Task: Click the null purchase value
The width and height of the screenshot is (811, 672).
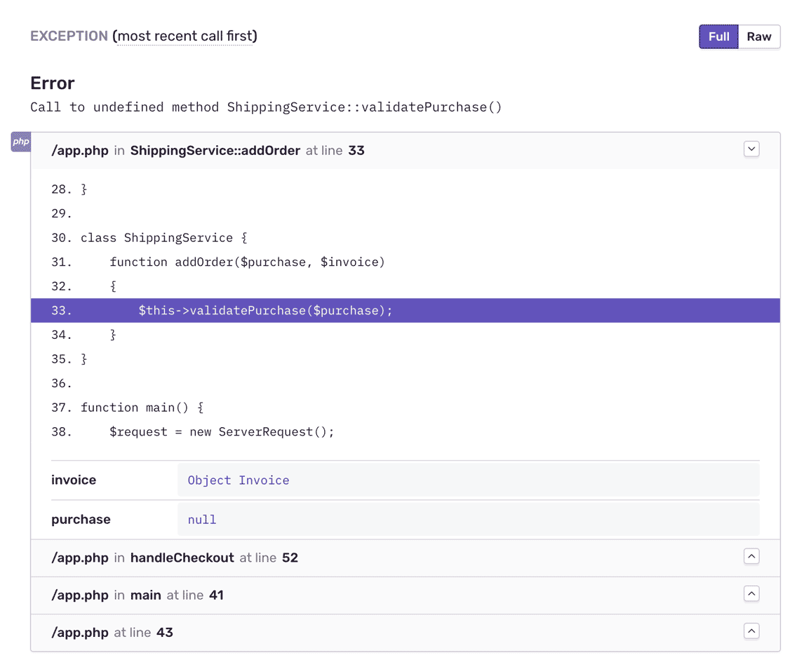Action: click(x=202, y=520)
